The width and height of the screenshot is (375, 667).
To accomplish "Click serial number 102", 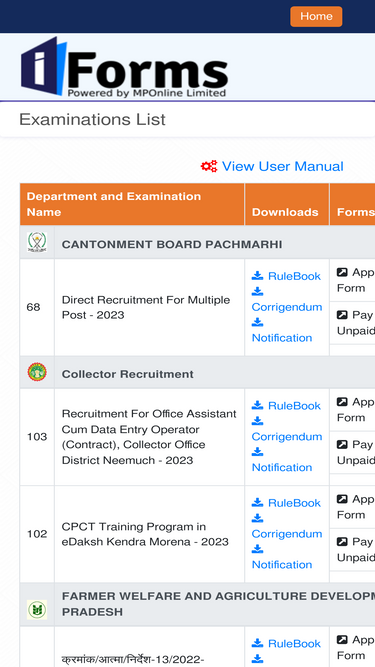I will pyautogui.click(x=37, y=534).
